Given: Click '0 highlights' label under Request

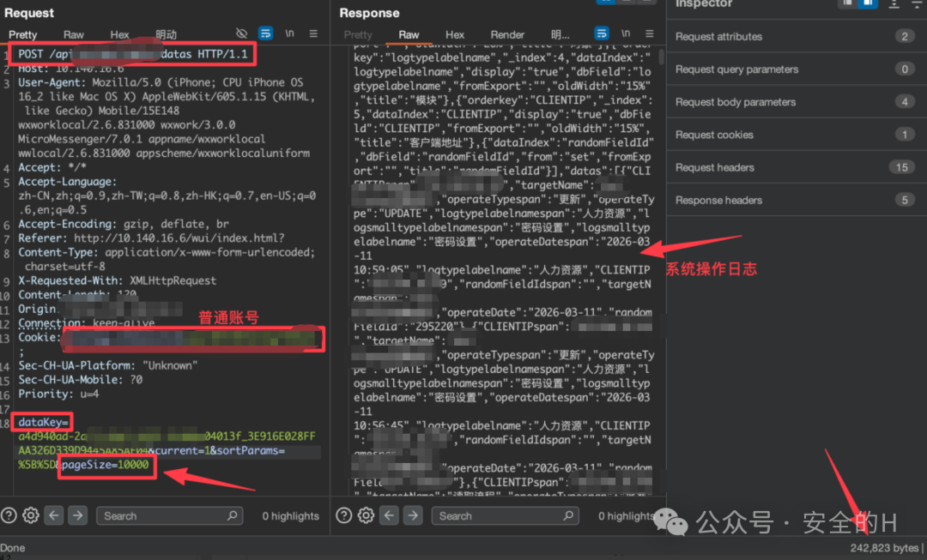Looking at the screenshot, I should pos(291,516).
